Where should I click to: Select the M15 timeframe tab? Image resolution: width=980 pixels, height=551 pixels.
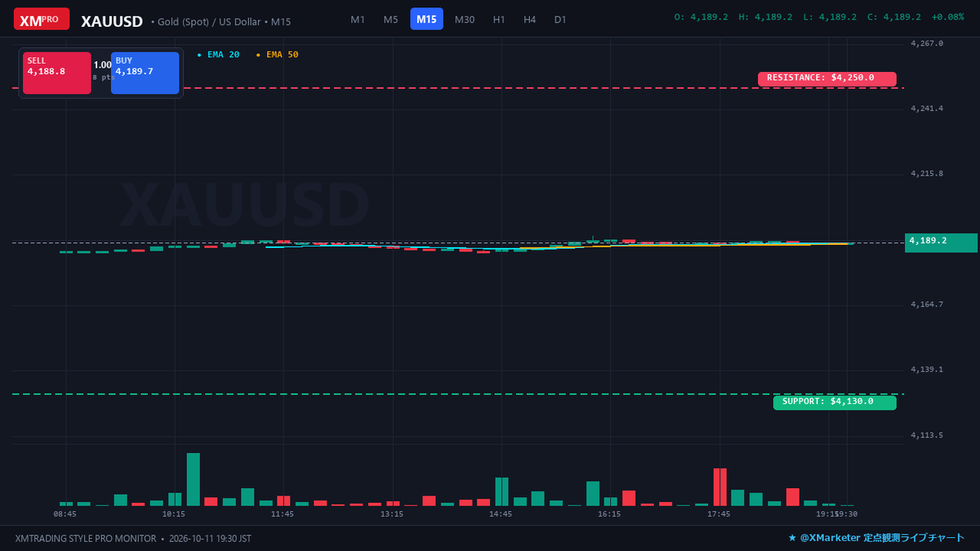click(426, 19)
